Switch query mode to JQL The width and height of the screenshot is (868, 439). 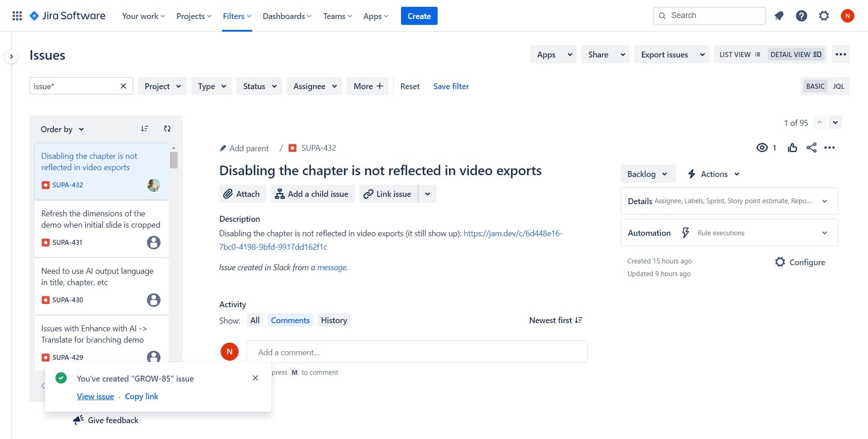click(838, 86)
